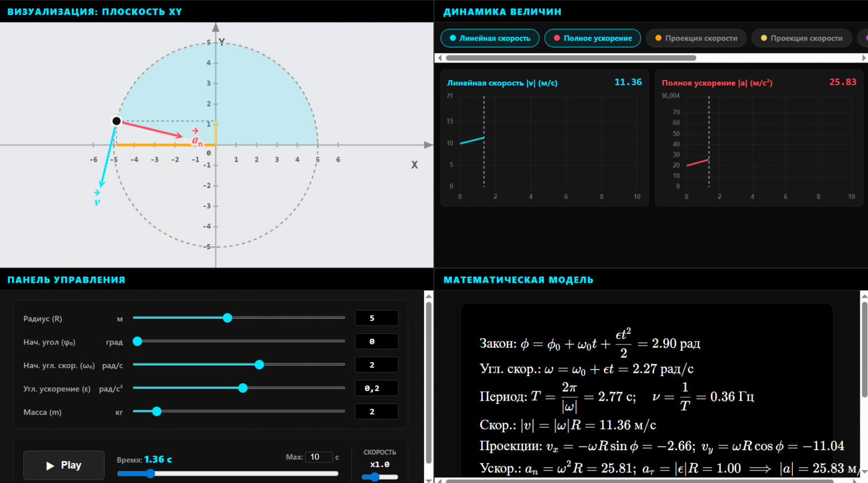Viewport: 868px width, 483px height.
Task: Click the X axis label on the plot
Action: 415,165
